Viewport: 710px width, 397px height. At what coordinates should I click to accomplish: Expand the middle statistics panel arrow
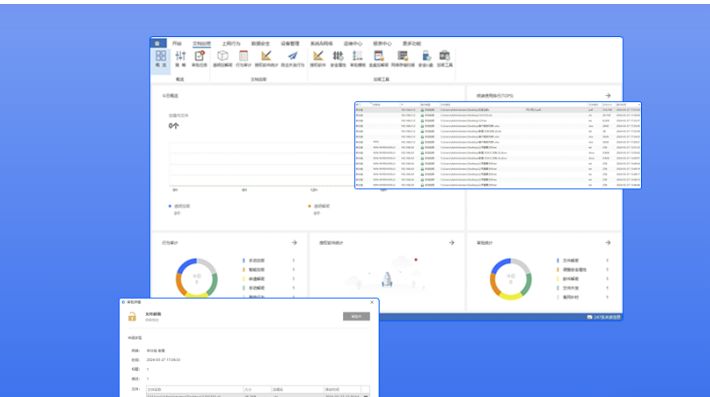pos(451,243)
